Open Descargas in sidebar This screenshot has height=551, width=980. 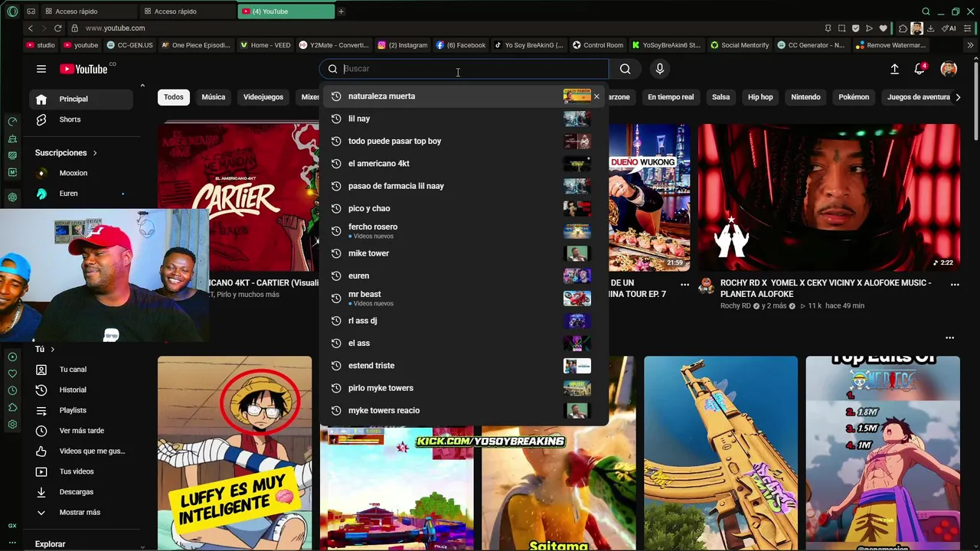click(82, 492)
